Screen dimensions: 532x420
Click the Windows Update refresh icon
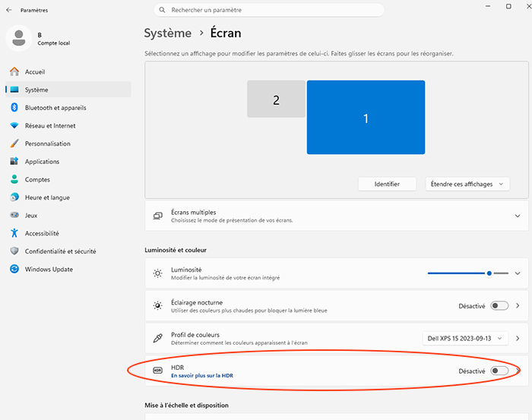tap(14, 269)
